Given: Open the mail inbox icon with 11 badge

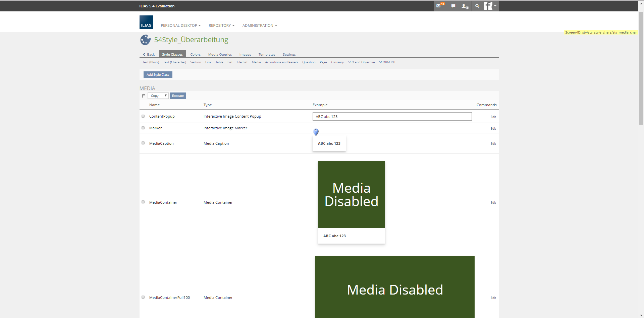Looking at the screenshot, I should (x=440, y=6).
